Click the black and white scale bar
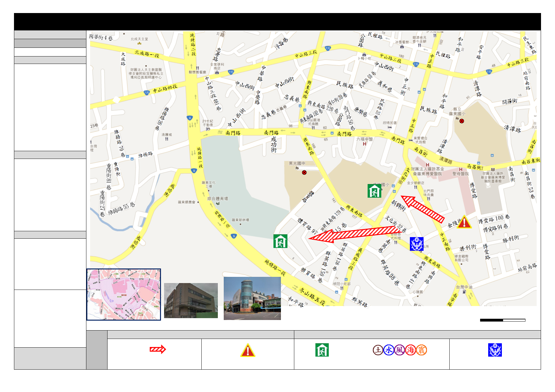Viewport: 555px width, 392px height. [x=503, y=320]
